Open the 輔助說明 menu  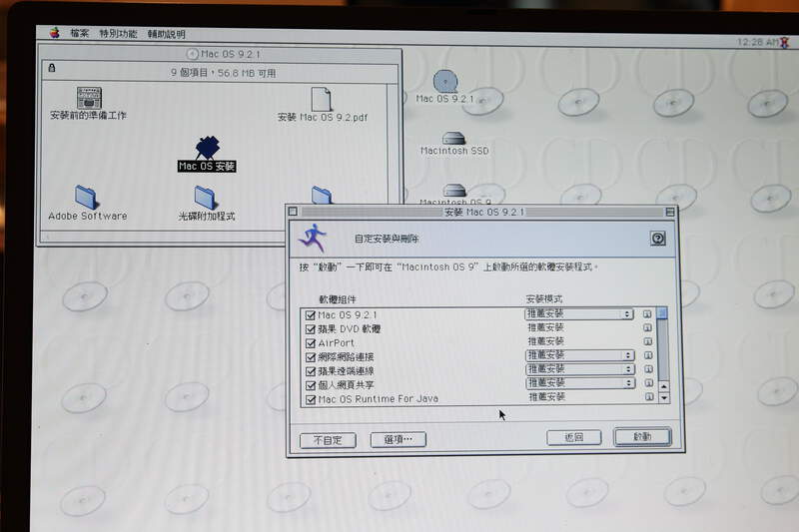166,35
